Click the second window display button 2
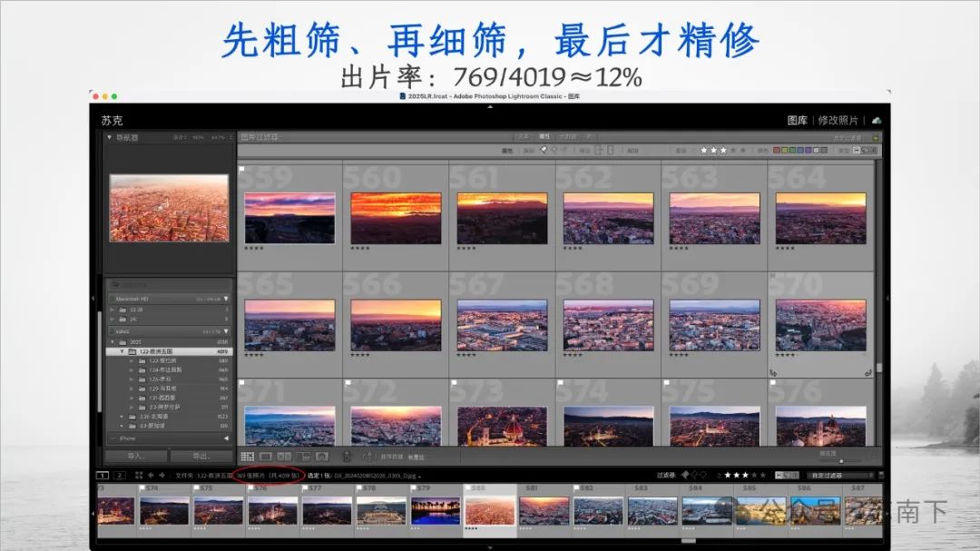This screenshot has width=980, height=551. pos(120,476)
